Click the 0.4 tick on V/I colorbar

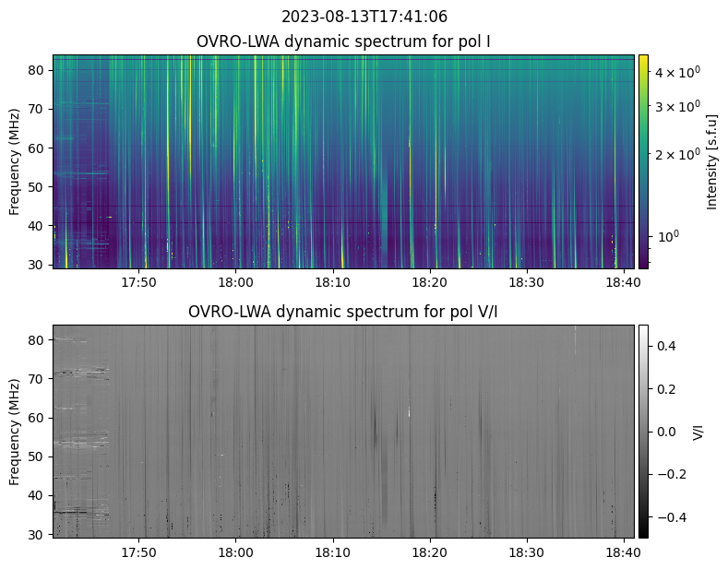665,346
